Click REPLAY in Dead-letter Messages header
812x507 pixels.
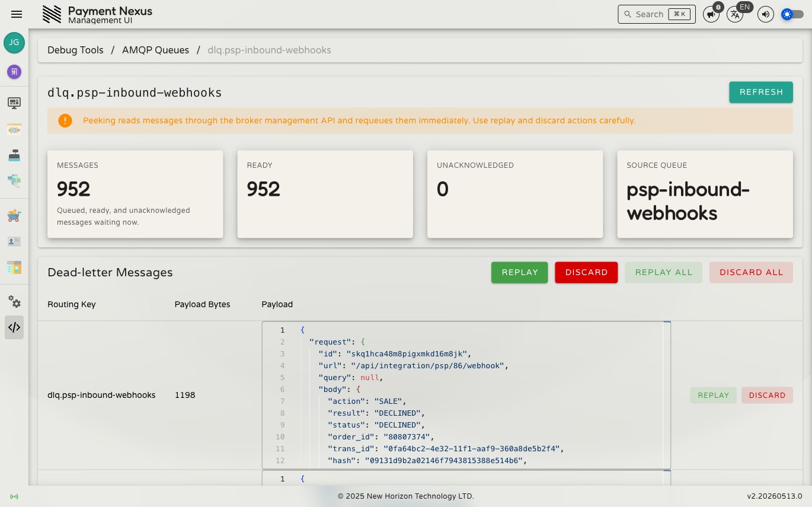(520, 273)
